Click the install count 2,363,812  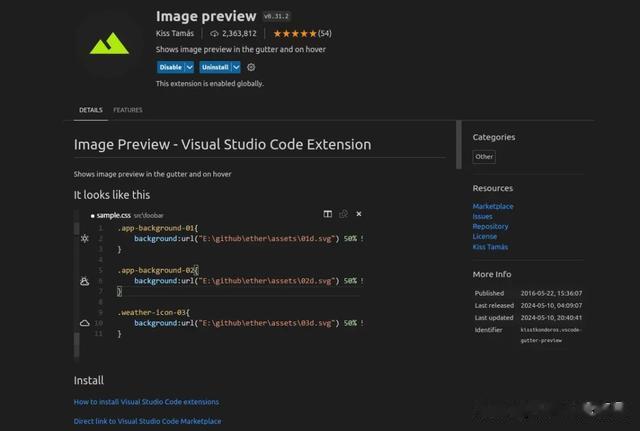(239, 33)
